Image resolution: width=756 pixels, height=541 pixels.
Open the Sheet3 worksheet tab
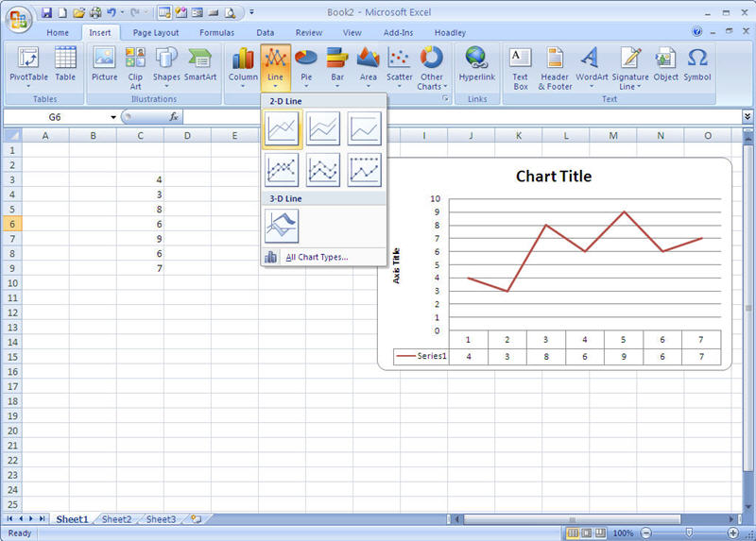point(161,519)
